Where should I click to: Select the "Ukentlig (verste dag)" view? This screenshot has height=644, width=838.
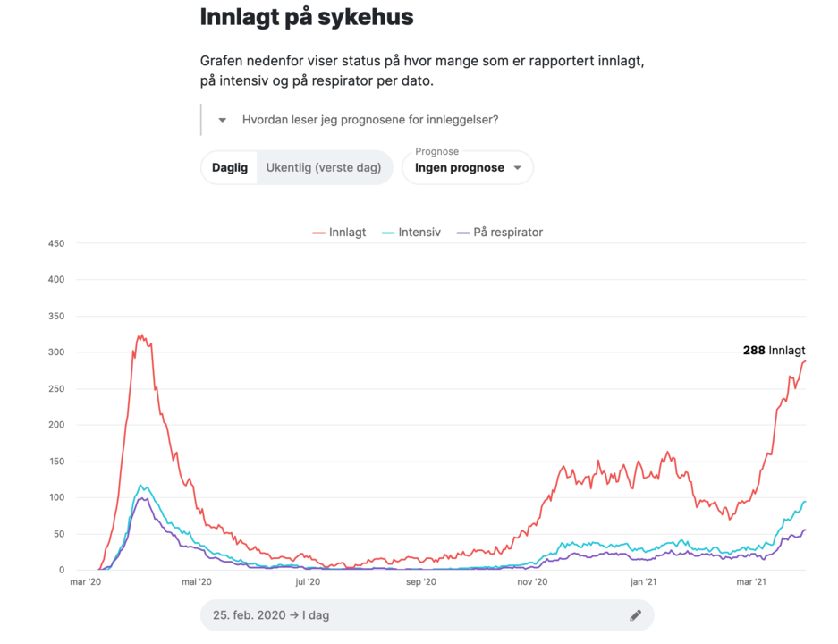tap(324, 168)
